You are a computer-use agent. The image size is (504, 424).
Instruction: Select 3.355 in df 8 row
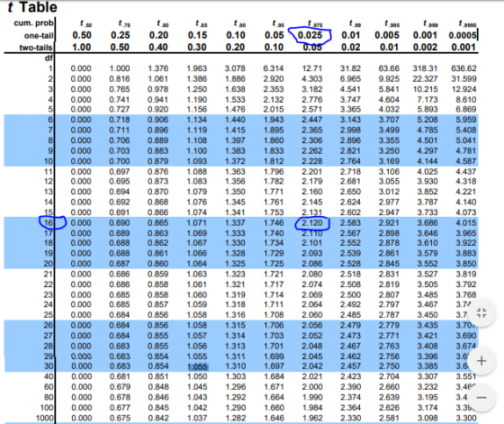(389, 140)
